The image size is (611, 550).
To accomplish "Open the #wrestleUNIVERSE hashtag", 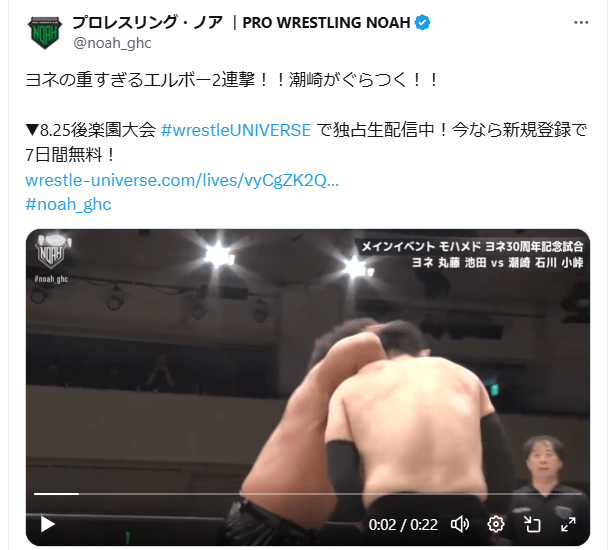I will coord(236,130).
